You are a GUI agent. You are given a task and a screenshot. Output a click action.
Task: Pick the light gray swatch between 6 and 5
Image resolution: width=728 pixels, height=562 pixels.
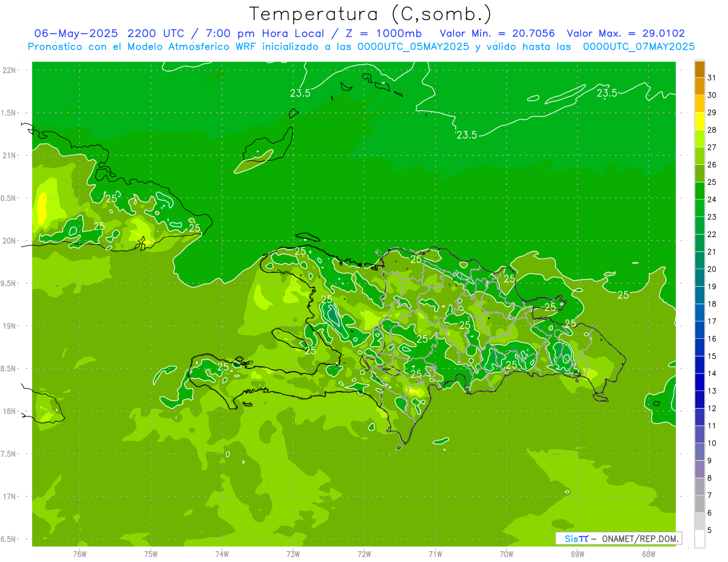coord(699,521)
